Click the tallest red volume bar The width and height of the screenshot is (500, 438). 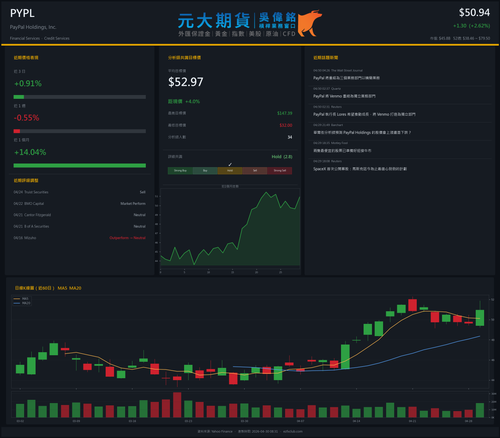177,405
